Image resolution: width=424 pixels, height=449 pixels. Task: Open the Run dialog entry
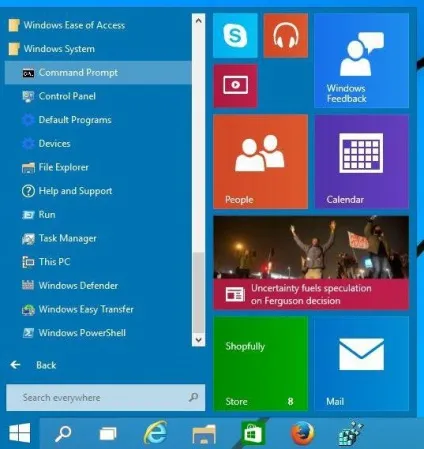[x=98, y=215]
